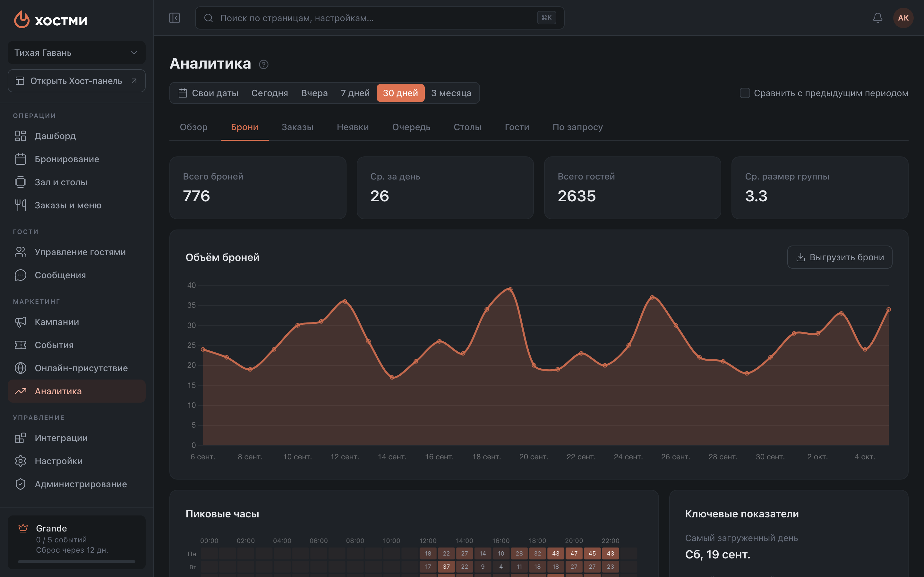Expand the Тихая Гавань venue dropdown

click(76, 53)
